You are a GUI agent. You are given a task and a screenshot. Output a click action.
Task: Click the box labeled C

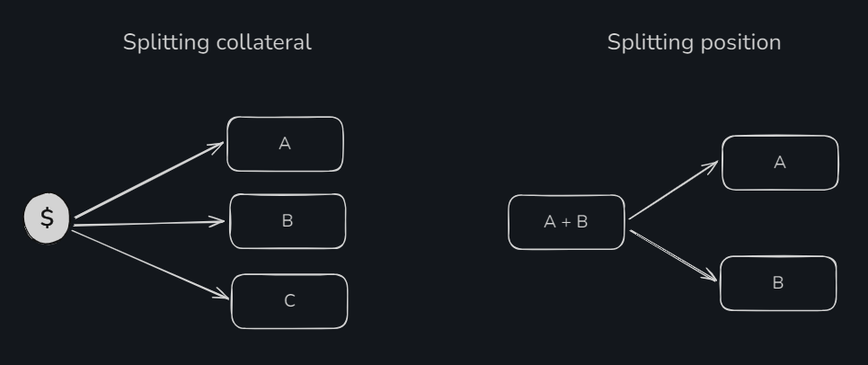point(289,301)
